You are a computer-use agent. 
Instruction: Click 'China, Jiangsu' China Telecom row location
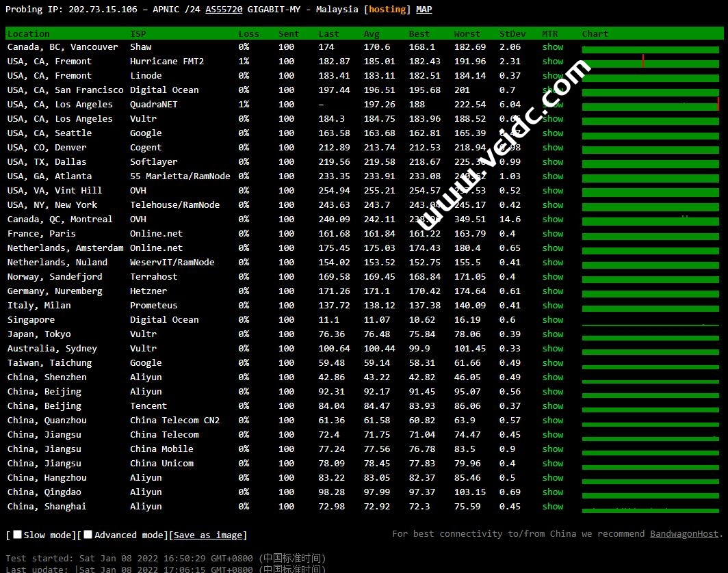coord(44,435)
